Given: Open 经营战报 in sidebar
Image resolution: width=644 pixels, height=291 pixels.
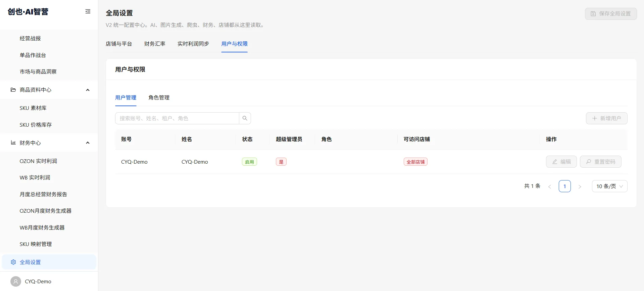Looking at the screenshot, I should click(x=49, y=38).
